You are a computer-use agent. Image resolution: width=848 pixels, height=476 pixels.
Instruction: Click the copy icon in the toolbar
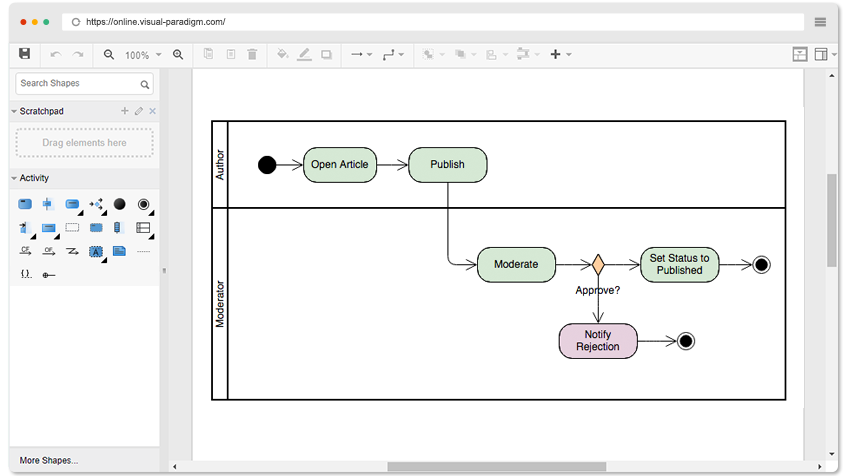point(208,54)
